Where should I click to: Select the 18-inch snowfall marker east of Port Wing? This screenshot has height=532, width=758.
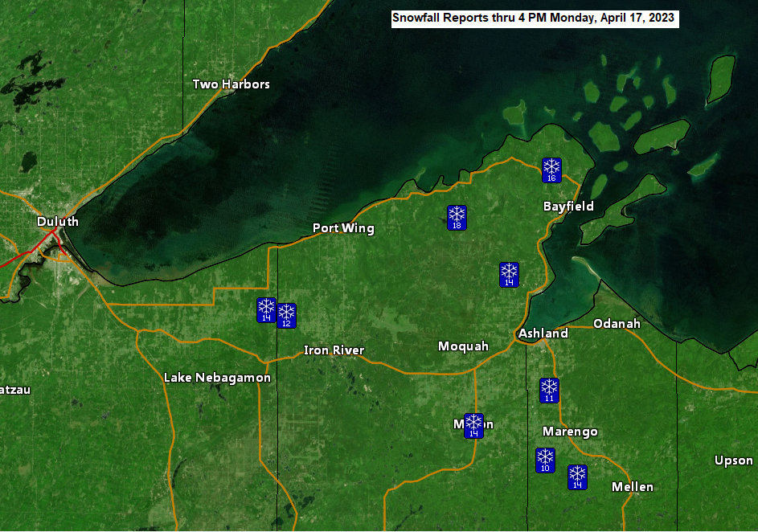point(457,218)
